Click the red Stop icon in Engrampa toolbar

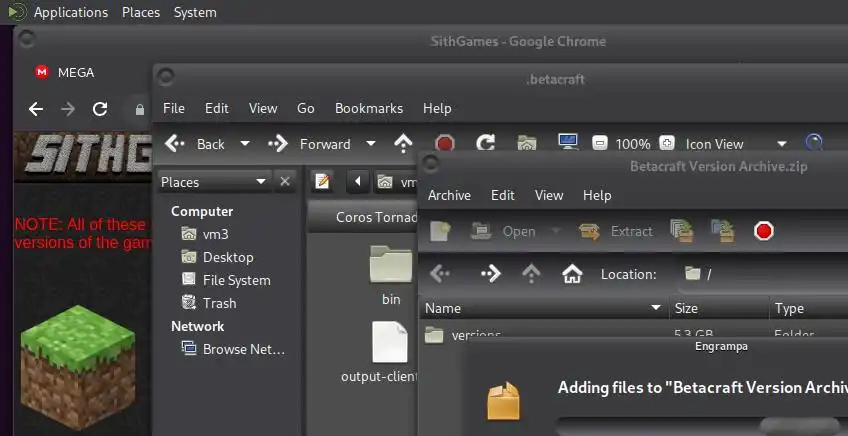tap(764, 232)
